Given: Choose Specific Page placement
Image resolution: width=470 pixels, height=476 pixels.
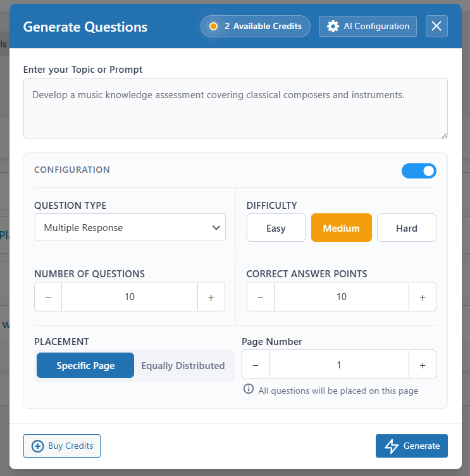Looking at the screenshot, I should [x=85, y=365].
